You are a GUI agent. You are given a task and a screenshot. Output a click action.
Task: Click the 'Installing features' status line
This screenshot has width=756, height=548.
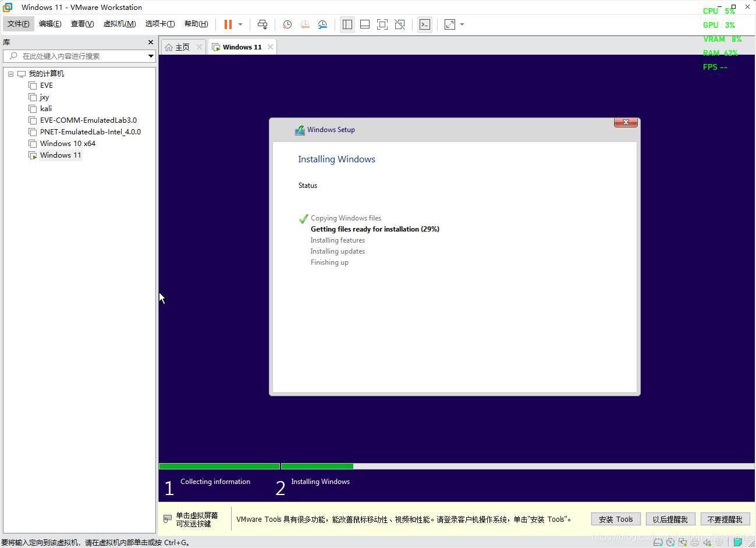coord(338,240)
